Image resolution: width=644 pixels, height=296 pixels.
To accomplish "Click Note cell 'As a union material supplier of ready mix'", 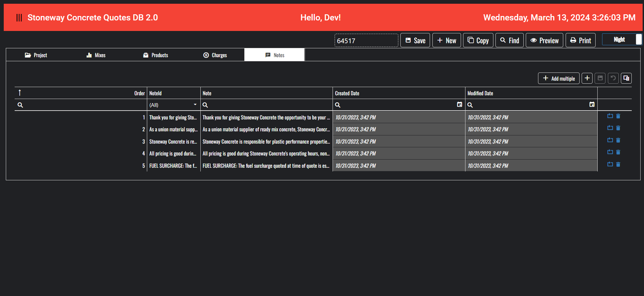I will pyautogui.click(x=266, y=129).
